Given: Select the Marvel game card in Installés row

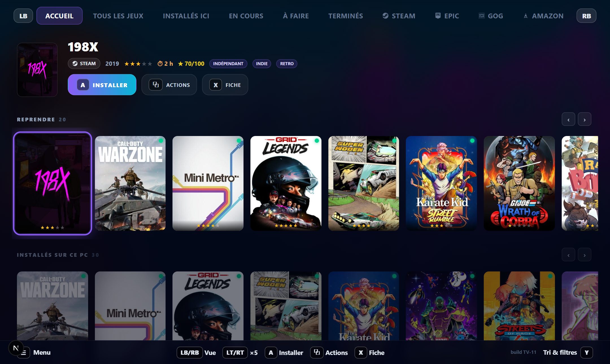Looking at the screenshot, I should pos(441,306).
